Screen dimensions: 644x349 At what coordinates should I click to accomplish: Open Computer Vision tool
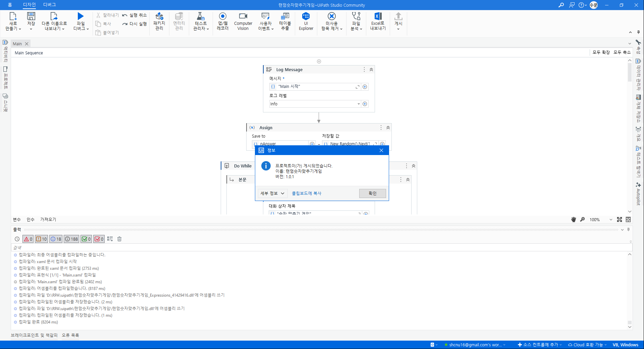[243, 21]
